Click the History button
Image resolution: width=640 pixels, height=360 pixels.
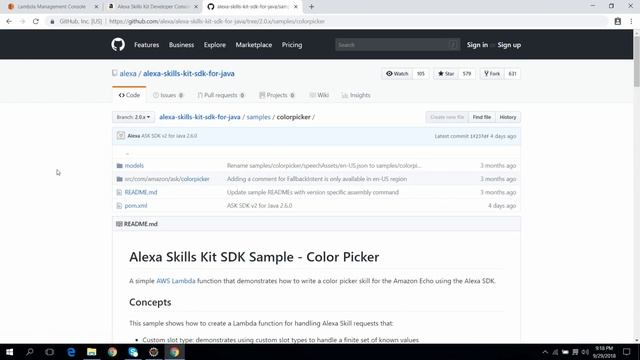pyautogui.click(x=508, y=117)
